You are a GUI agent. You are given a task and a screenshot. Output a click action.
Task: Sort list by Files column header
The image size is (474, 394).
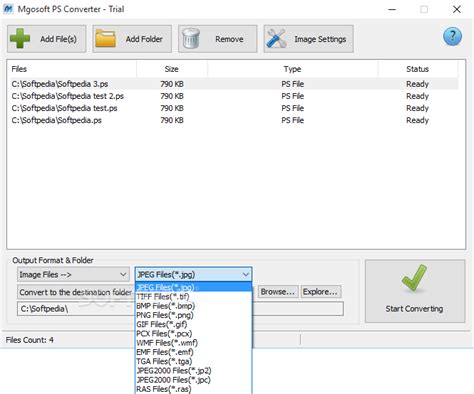pos(73,69)
